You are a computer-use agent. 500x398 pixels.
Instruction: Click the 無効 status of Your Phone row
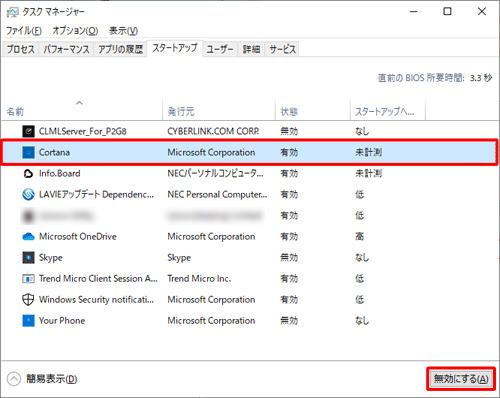pyautogui.click(x=289, y=321)
